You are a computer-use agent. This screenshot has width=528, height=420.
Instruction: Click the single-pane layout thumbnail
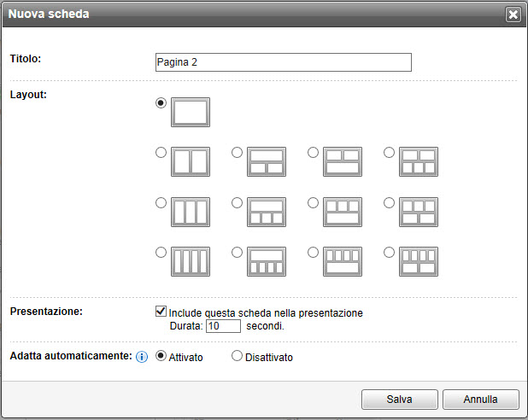click(191, 112)
